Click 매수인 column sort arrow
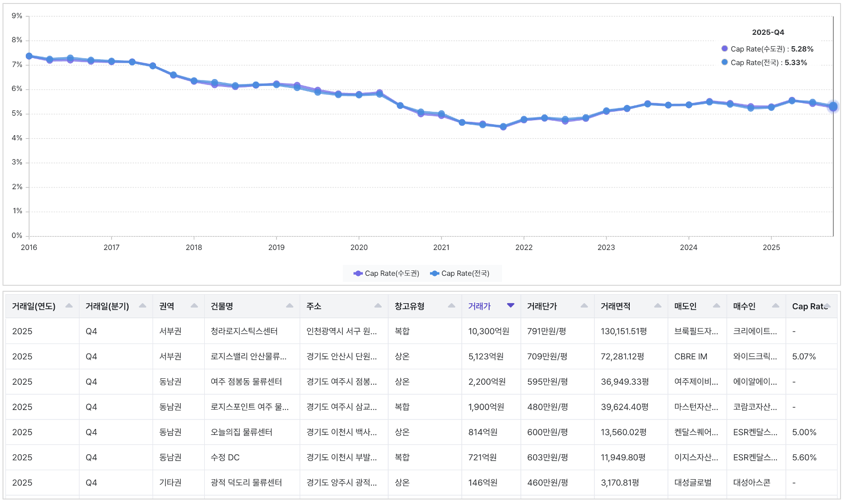Viewport: 845px width, 504px height. [x=775, y=306]
